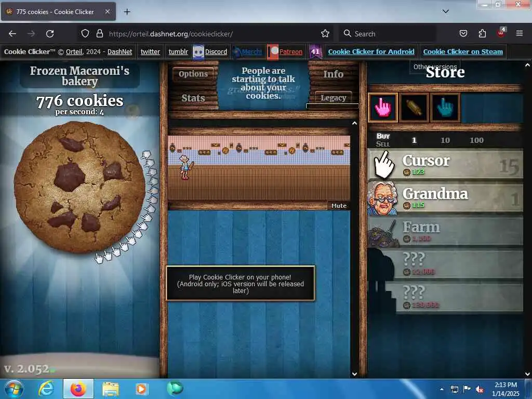Close the Cookie Clicker tab
The height and width of the screenshot is (399, 532).
(107, 11)
